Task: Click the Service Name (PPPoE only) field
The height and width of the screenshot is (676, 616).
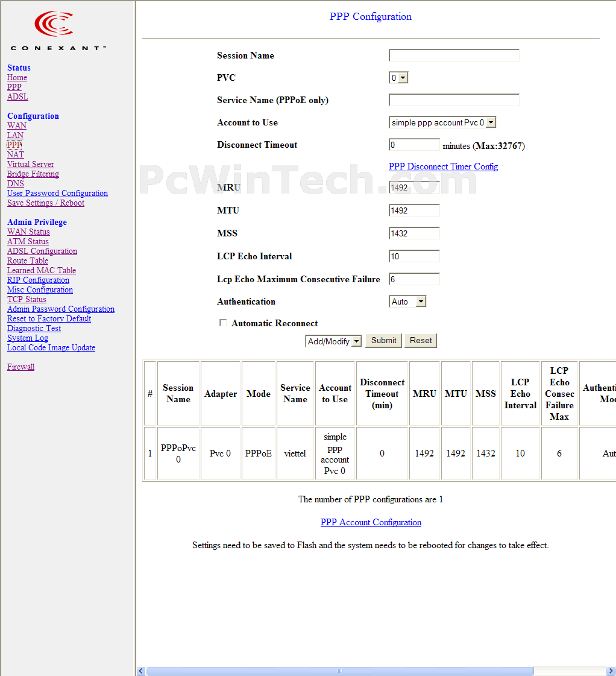Action: tap(454, 100)
